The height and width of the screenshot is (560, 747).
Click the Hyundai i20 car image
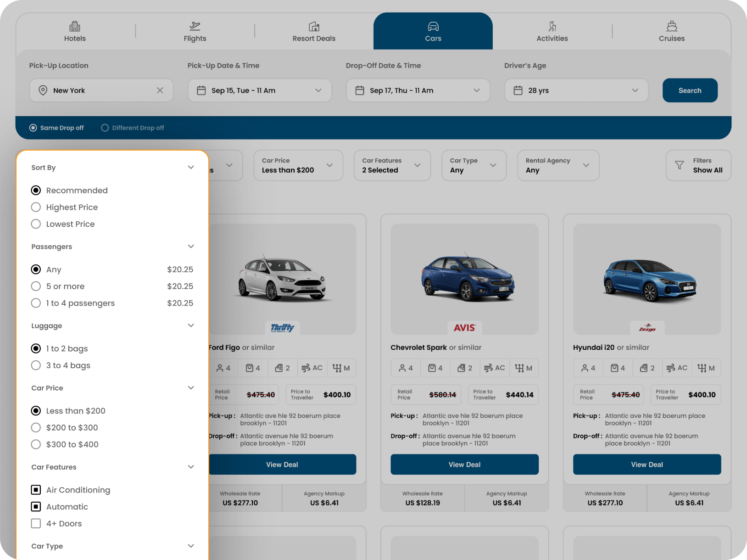coord(647,279)
